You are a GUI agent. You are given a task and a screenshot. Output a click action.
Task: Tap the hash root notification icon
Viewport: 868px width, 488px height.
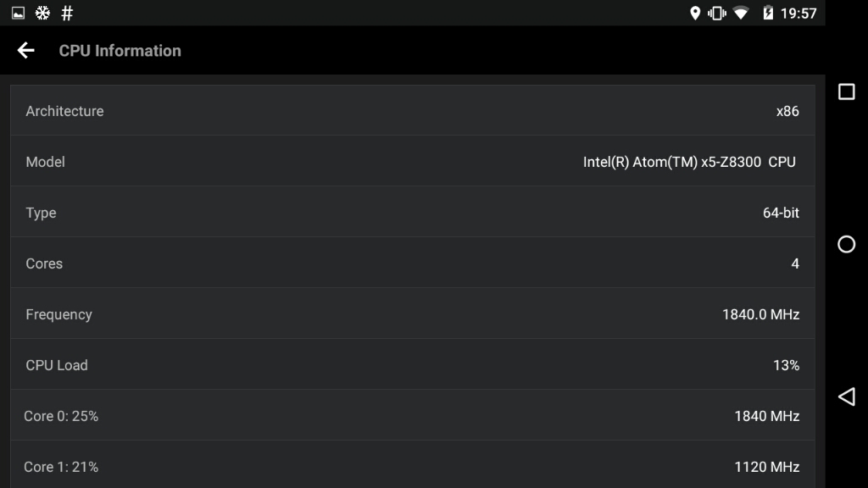tap(67, 13)
